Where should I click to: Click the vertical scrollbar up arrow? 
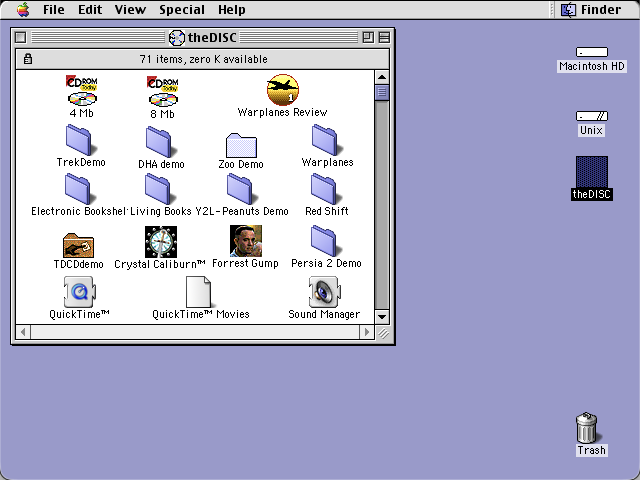coord(382,77)
